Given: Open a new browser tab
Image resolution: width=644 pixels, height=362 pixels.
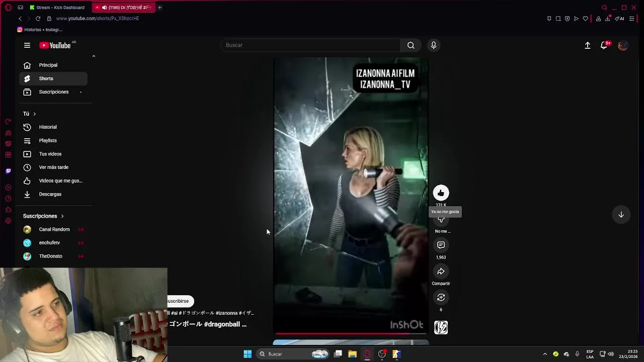Looking at the screenshot, I should [x=159, y=8].
